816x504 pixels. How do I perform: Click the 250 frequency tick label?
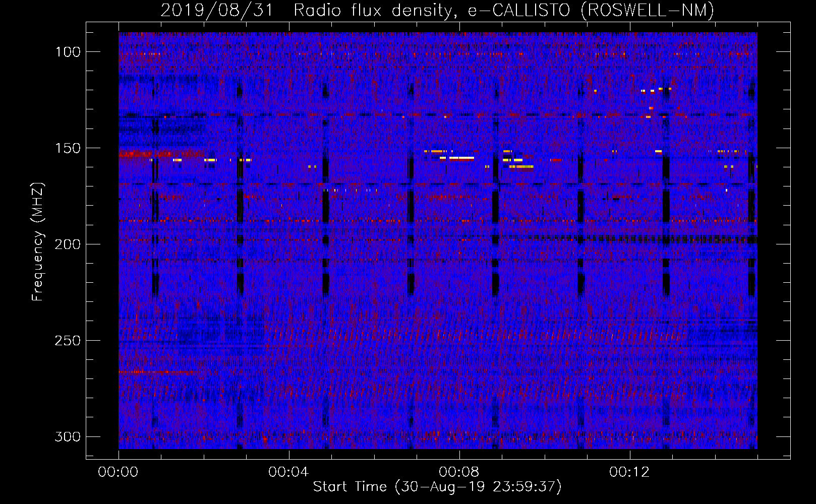click(68, 341)
